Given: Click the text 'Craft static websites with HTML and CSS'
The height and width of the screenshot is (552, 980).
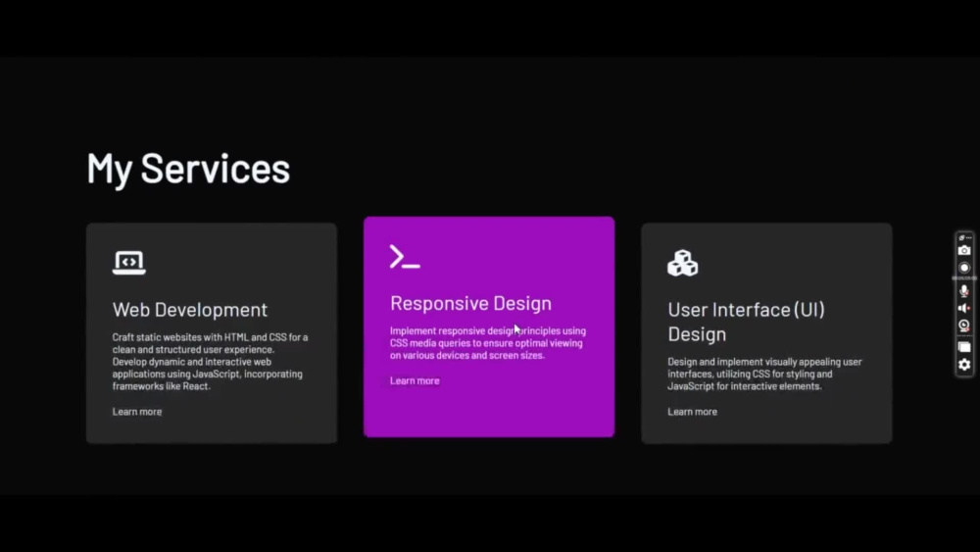Looking at the screenshot, I should click(199, 337).
